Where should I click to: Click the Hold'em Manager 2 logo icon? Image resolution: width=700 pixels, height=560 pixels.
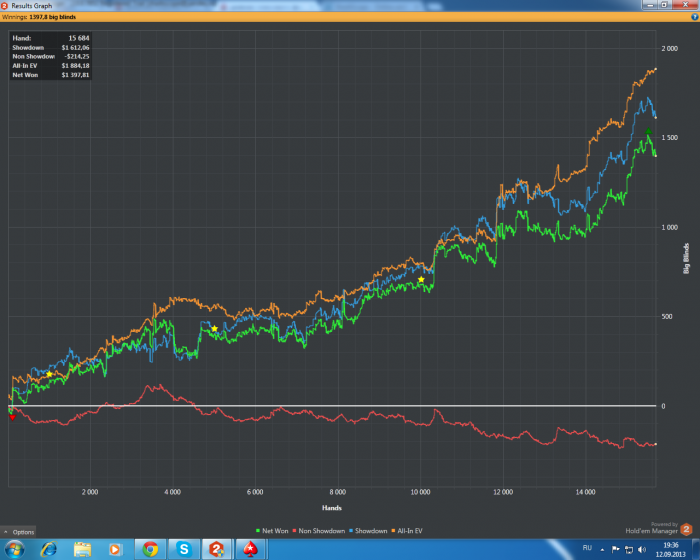686,530
